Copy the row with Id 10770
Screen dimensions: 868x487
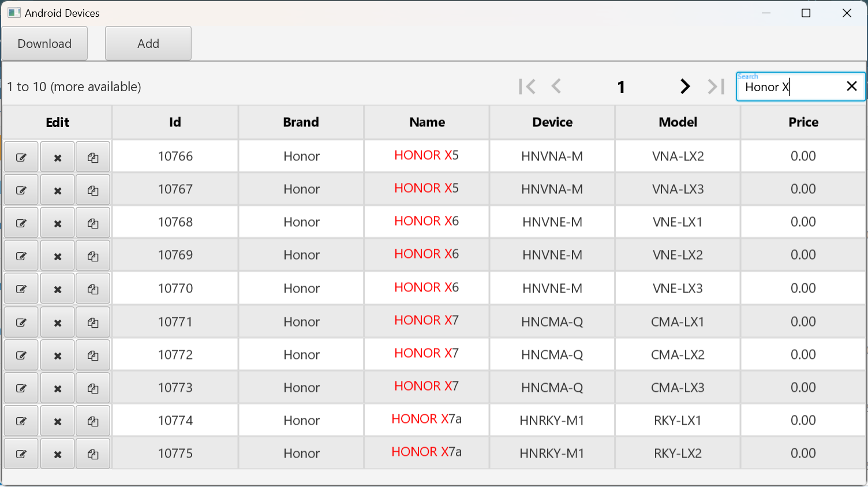coord(93,289)
